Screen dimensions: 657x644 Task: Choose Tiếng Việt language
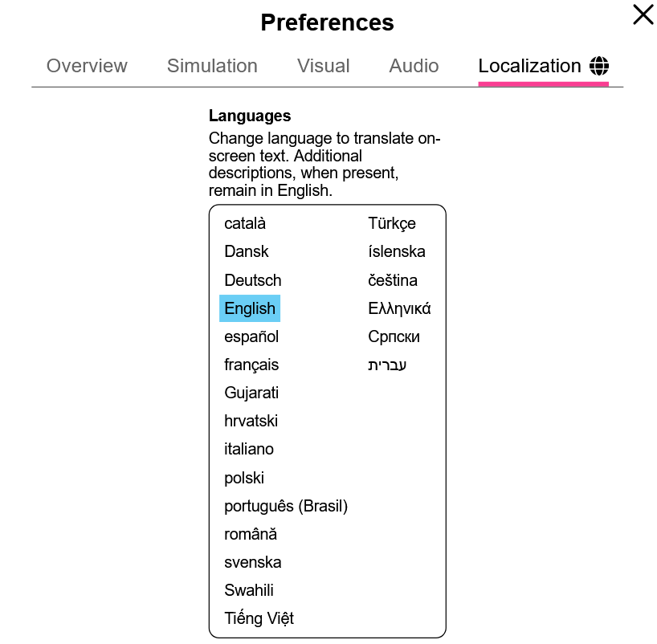click(x=259, y=618)
